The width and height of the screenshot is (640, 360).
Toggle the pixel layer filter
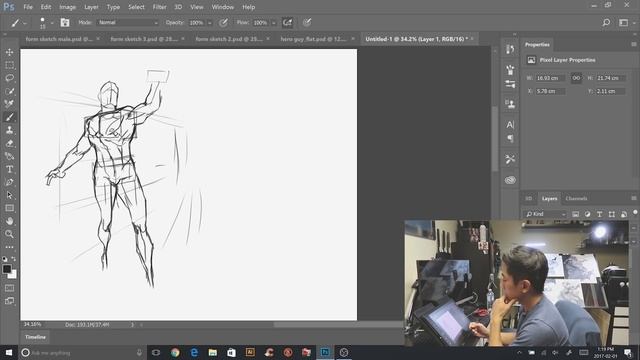(576, 214)
